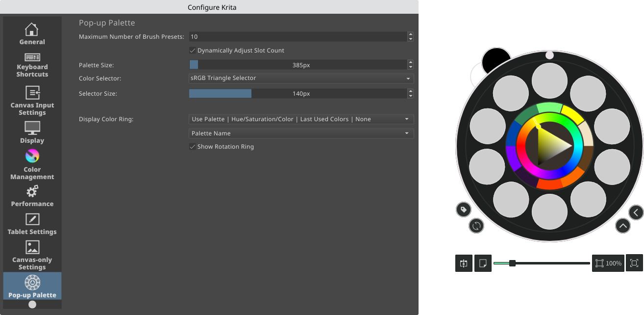
Task: Select the Pop-up Palette settings page
Action: tap(32, 286)
